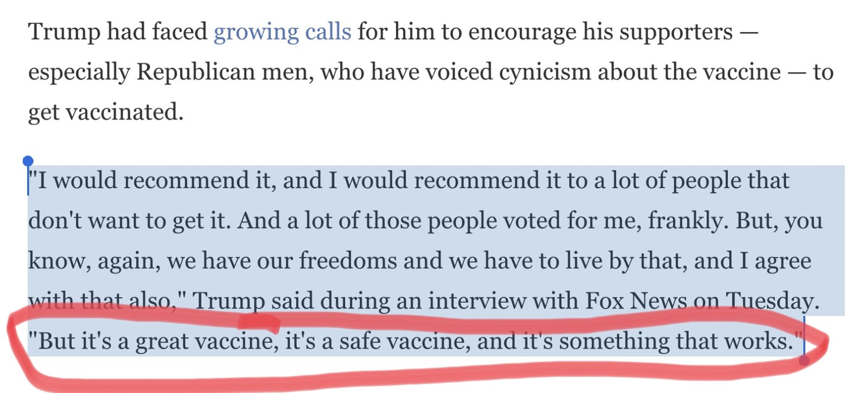Viewport: 868px width, 393px height.
Task: Click the word "encourage"
Action: [522, 33]
